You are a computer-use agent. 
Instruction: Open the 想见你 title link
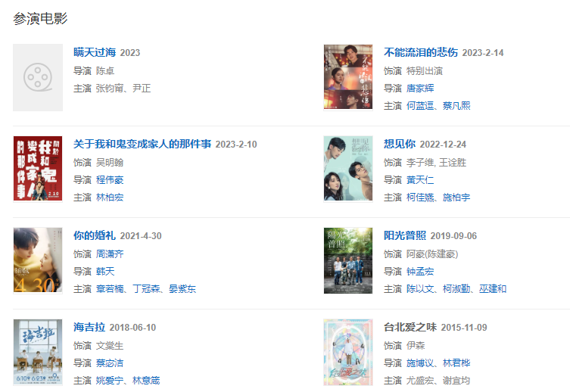point(400,144)
